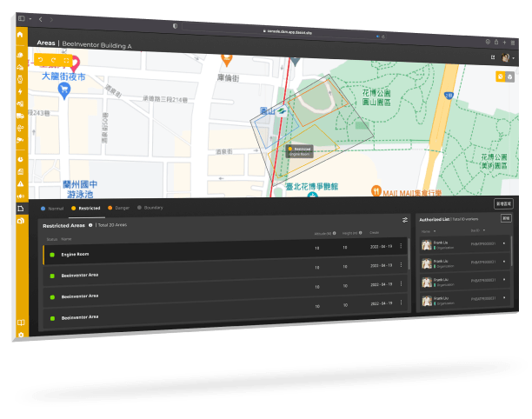The width and height of the screenshot is (532, 419).
Task: Open the three-dot menu for Engine Room
Action: 401,247
